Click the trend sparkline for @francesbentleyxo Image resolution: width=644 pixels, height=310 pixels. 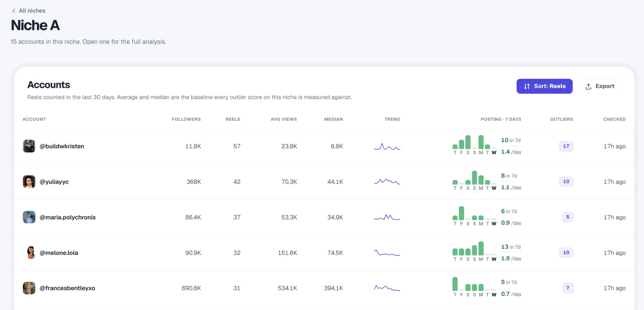pyautogui.click(x=387, y=288)
